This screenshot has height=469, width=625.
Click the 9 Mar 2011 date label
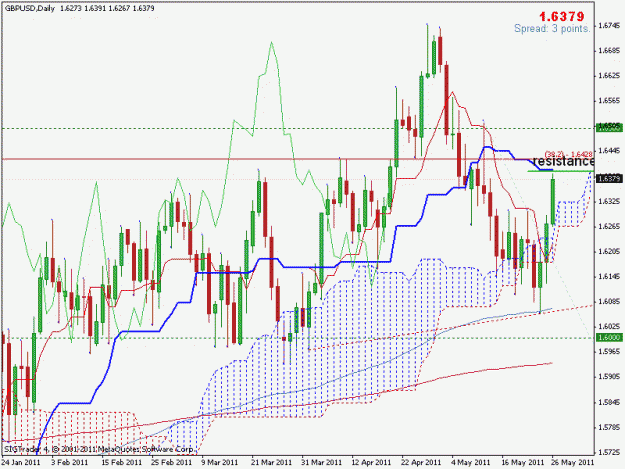[220, 462]
